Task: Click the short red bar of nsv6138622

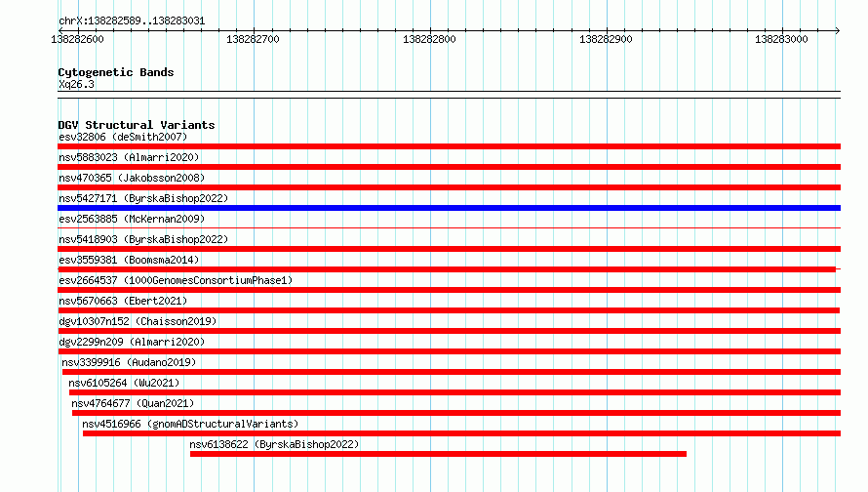Action: pyautogui.click(x=439, y=454)
